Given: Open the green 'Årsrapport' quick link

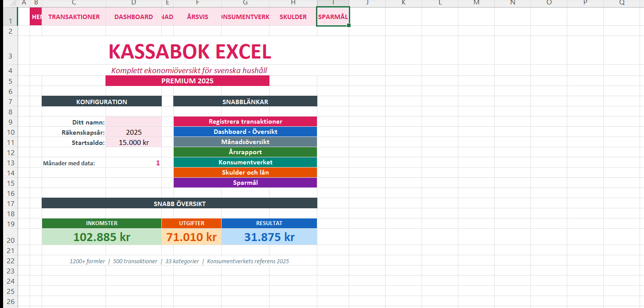Looking at the screenshot, I should [x=245, y=152].
